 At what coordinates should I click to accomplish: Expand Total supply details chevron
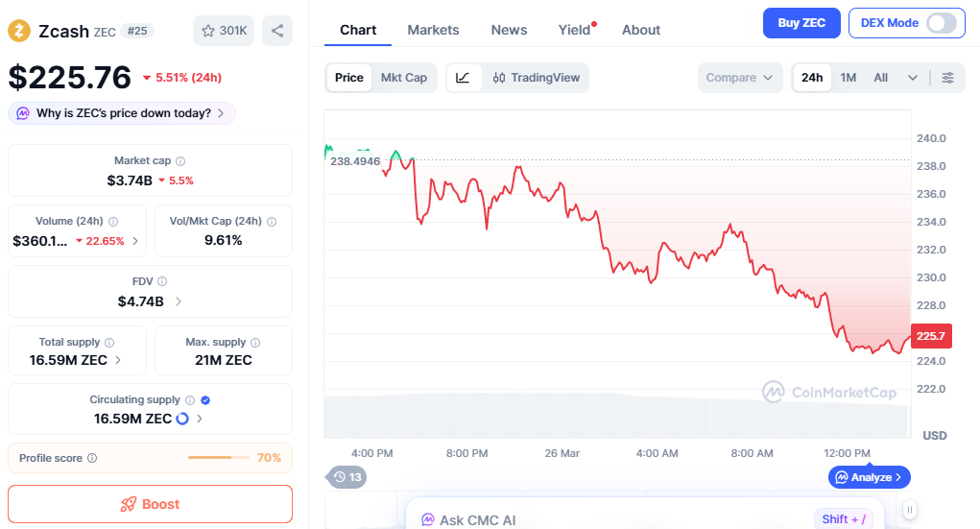118,360
